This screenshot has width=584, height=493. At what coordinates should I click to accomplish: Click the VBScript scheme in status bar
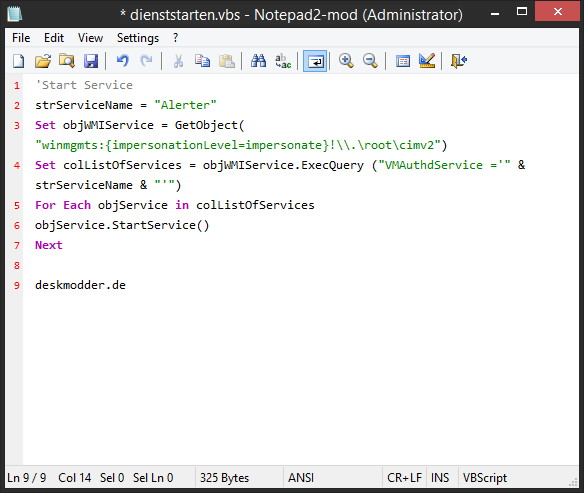[485, 478]
